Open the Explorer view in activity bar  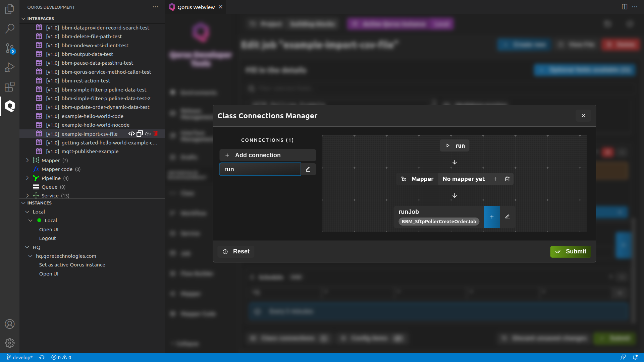pyautogui.click(x=10, y=9)
